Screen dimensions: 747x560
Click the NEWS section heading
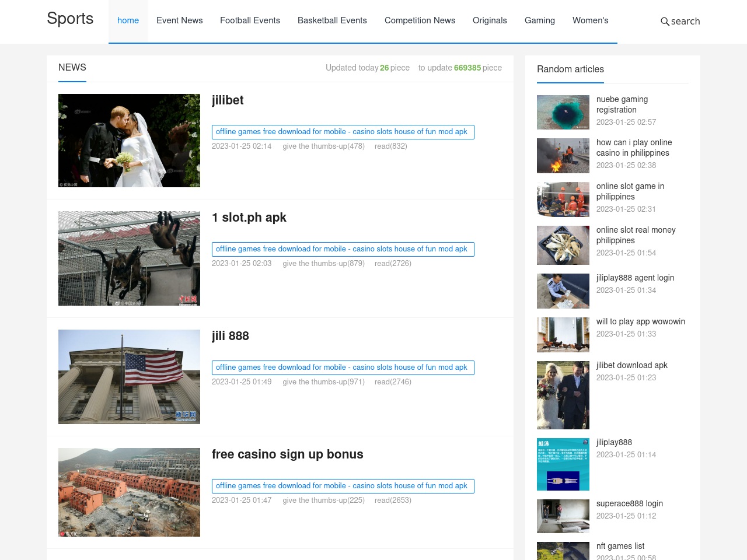[72, 68]
